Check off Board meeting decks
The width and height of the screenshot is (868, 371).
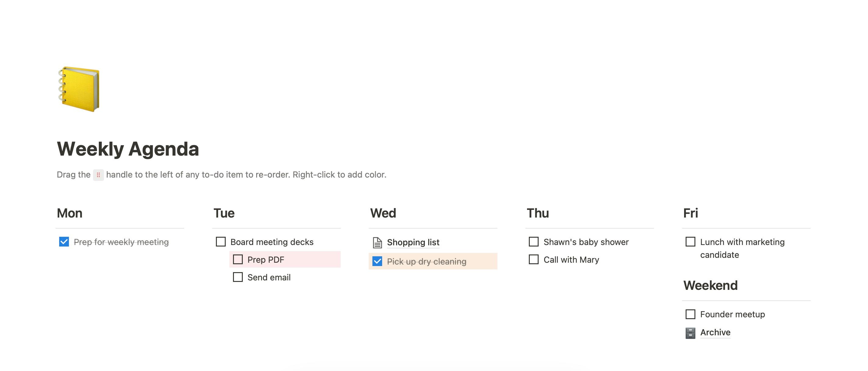coord(221,242)
